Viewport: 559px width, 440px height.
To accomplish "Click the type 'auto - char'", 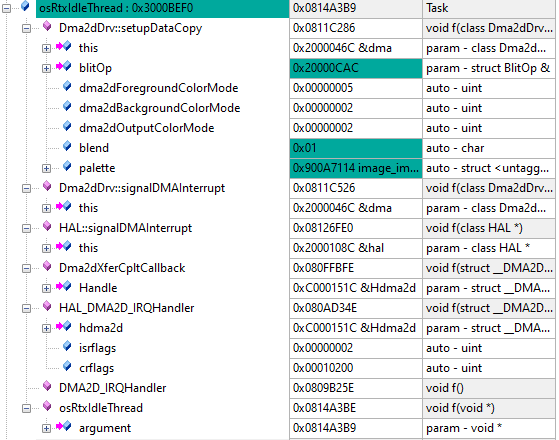I will (x=489, y=148).
